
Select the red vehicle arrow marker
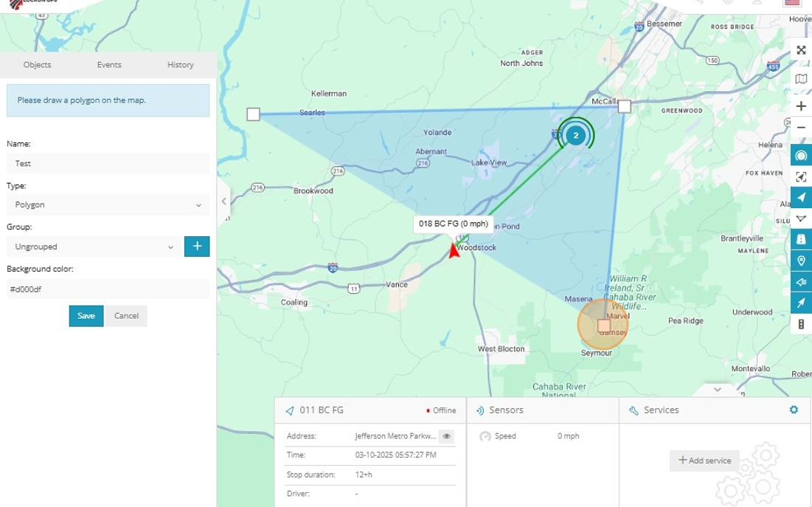pyautogui.click(x=454, y=251)
